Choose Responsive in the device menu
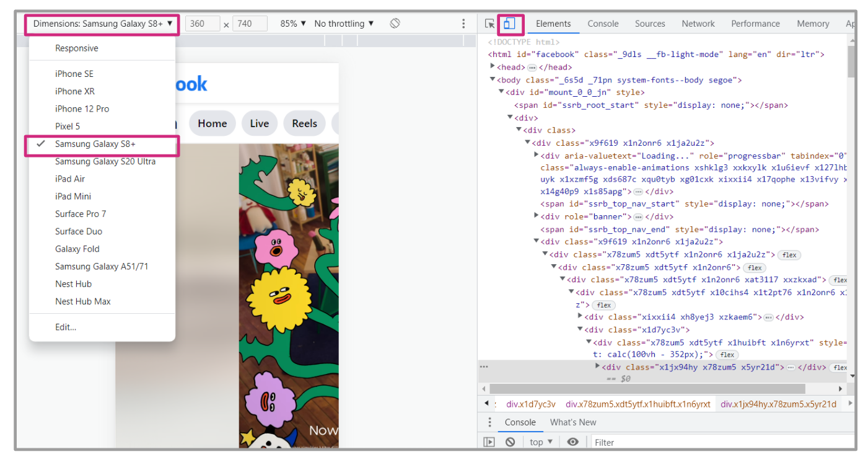This screenshot has height=462, width=868. (x=76, y=48)
